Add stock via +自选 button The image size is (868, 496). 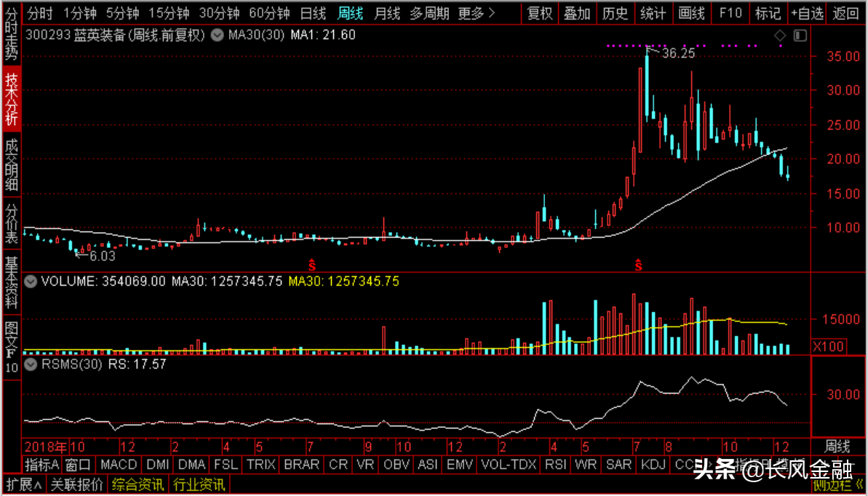(807, 13)
